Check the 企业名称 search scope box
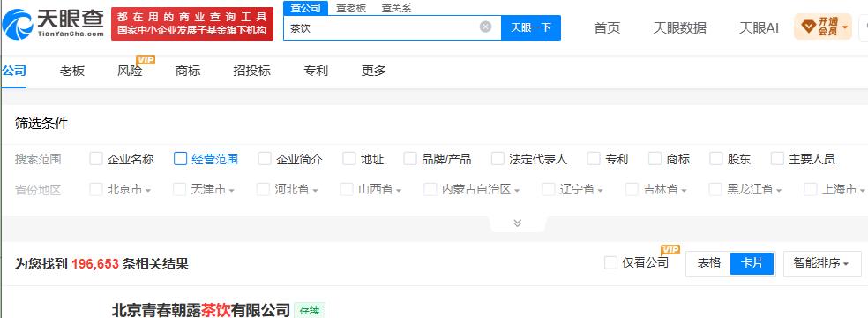This screenshot has height=318, width=868. [x=96, y=159]
